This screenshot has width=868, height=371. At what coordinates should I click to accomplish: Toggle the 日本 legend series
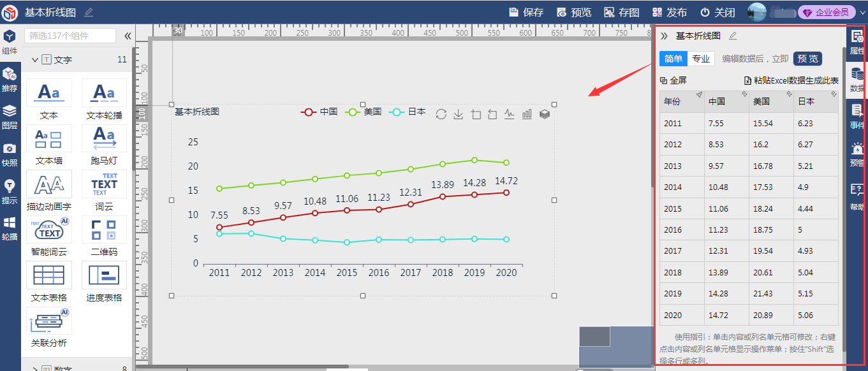pos(408,112)
